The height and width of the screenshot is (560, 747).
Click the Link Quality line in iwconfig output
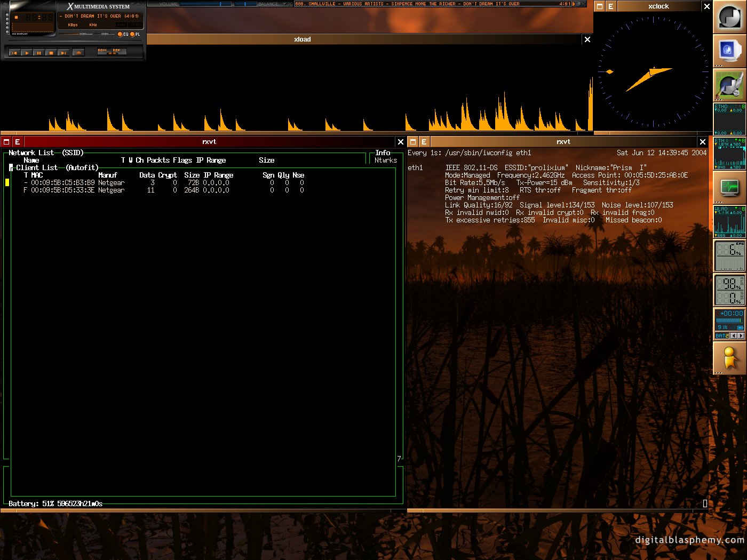point(559,205)
